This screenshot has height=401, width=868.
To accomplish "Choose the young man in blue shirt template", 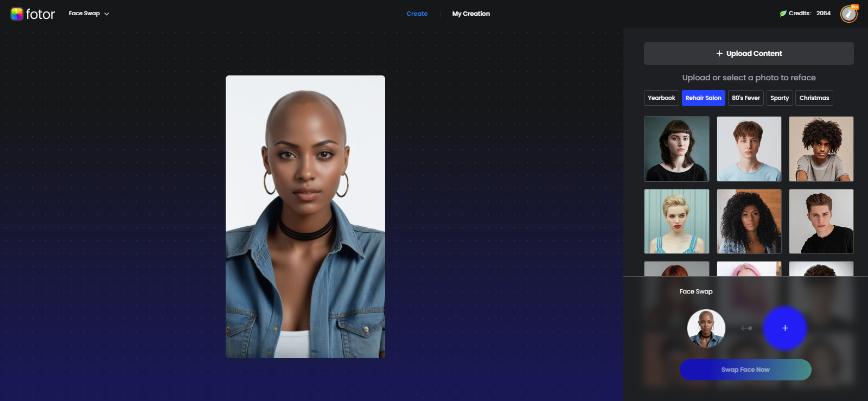I will tap(749, 149).
